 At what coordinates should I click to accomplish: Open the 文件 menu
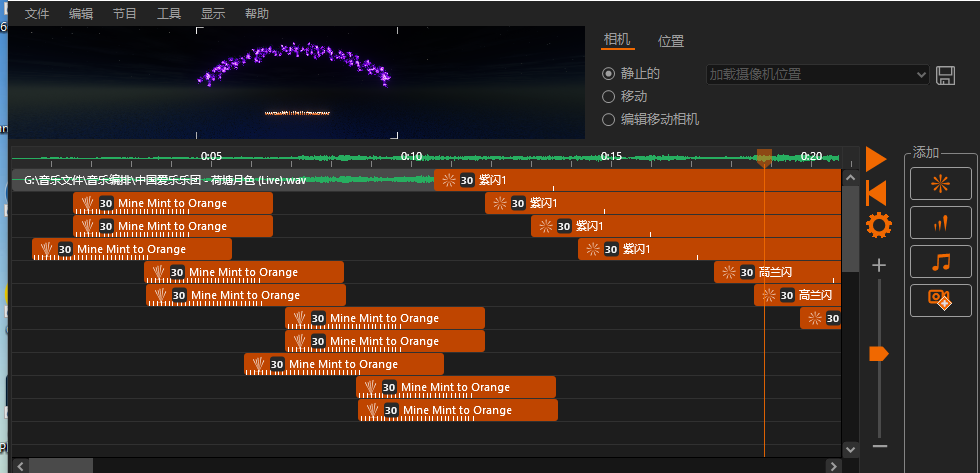tap(37, 14)
